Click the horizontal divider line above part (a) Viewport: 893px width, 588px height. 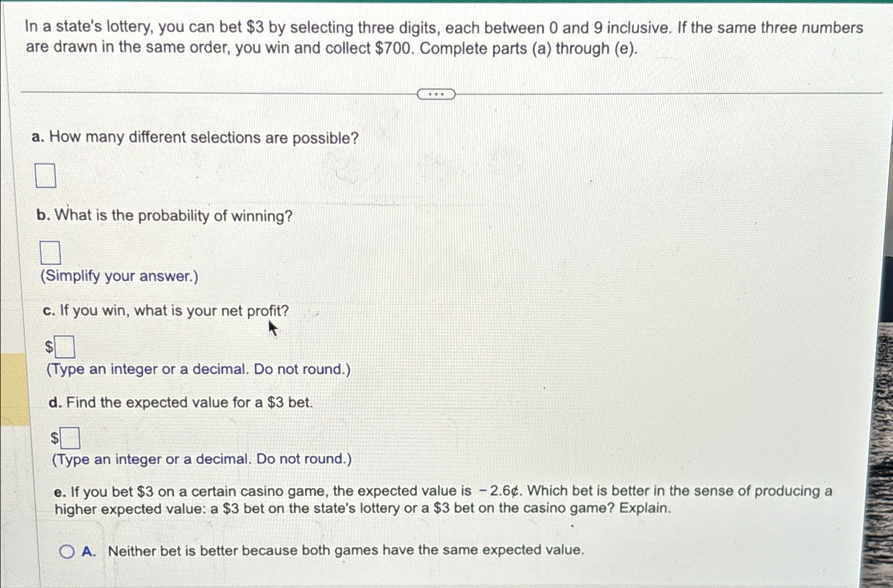click(x=214, y=92)
